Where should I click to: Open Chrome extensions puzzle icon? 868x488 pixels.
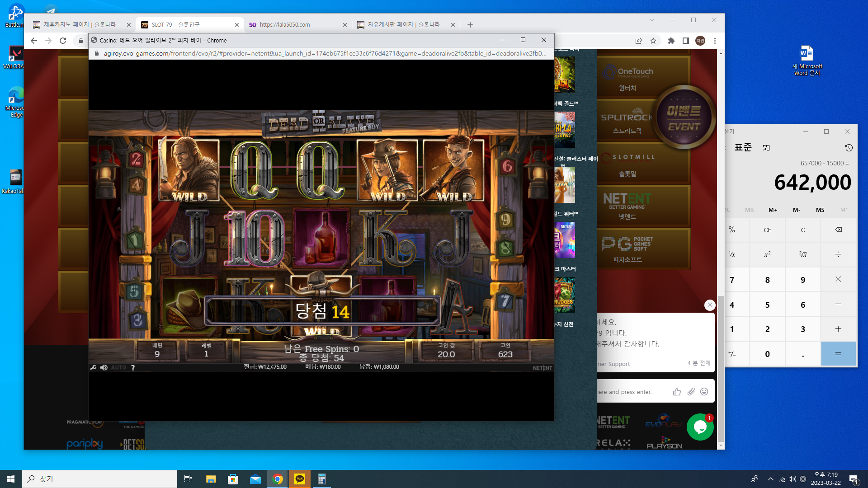pos(671,41)
